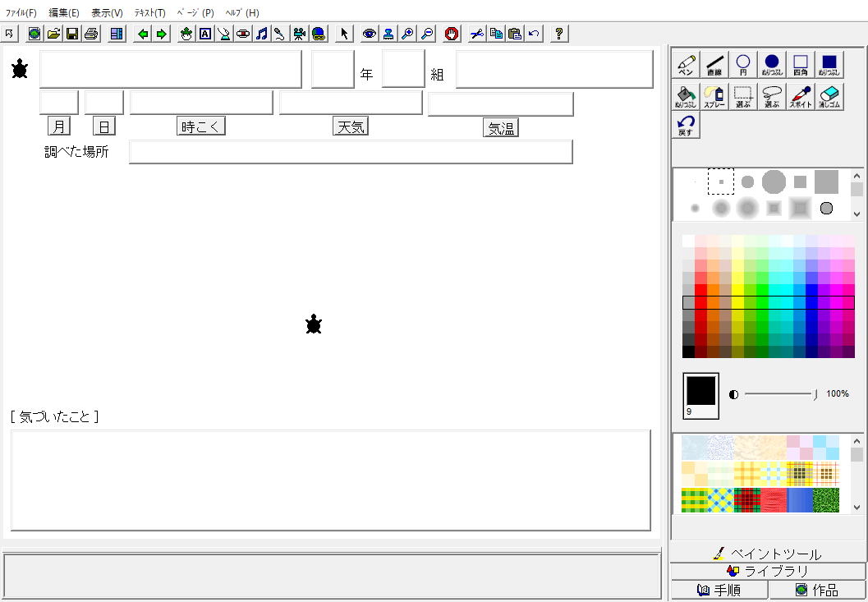This screenshot has width=868, height=602.
Task: Select the スプレー spray can tool
Action: 714,97
